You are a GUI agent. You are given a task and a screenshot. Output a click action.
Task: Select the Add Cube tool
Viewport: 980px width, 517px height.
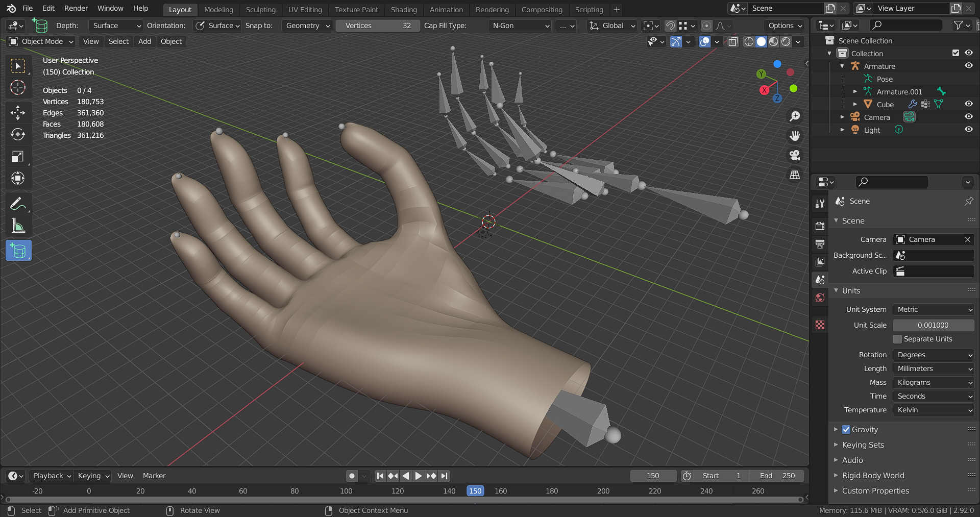tap(18, 251)
